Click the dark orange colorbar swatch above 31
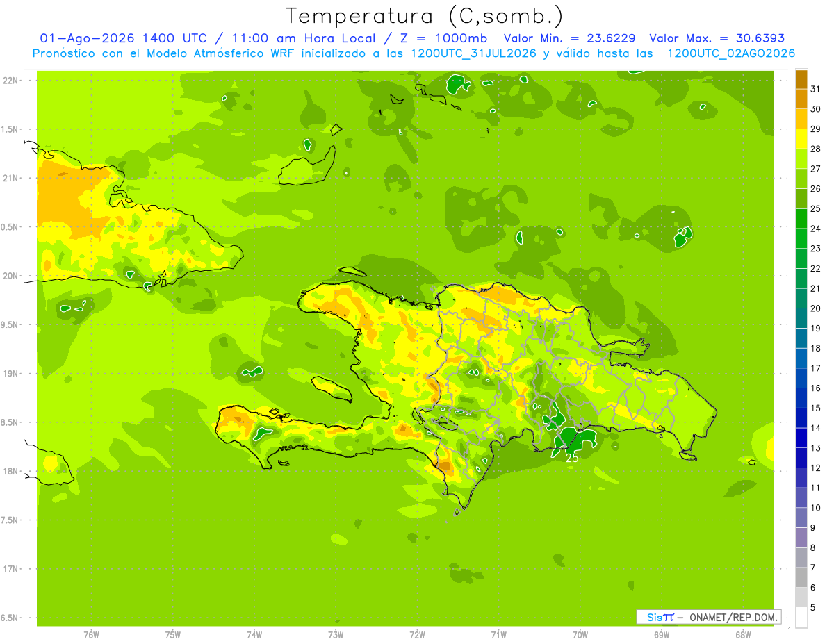Viewport: 834px width, 644px height. coord(801,79)
